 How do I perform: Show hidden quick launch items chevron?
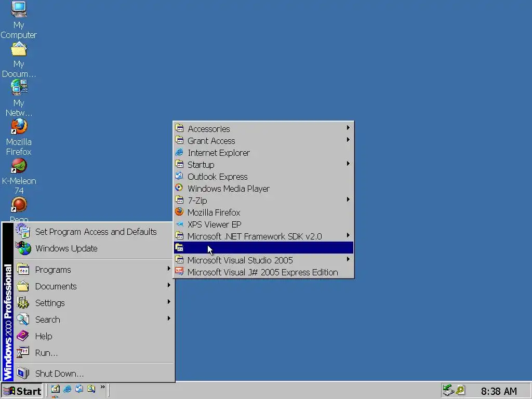click(x=103, y=387)
